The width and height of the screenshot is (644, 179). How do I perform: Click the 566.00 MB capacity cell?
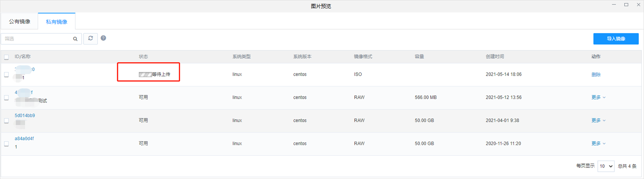(x=426, y=98)
